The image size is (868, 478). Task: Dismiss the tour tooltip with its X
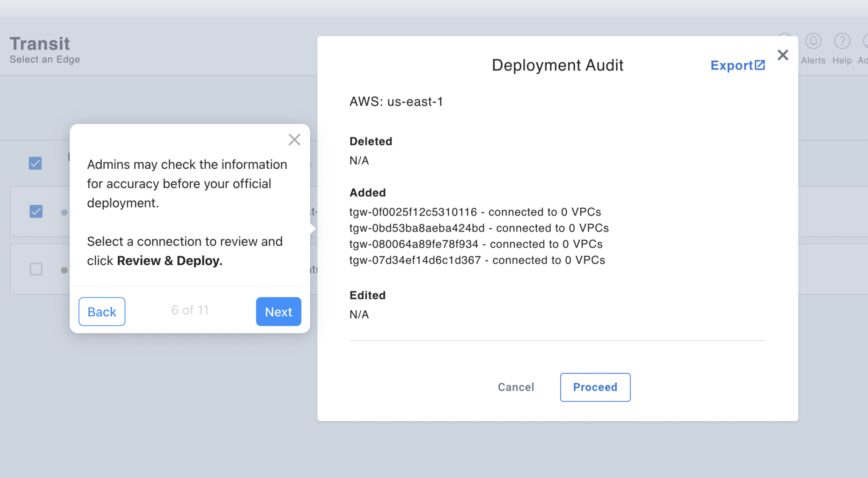pos(294,140)
